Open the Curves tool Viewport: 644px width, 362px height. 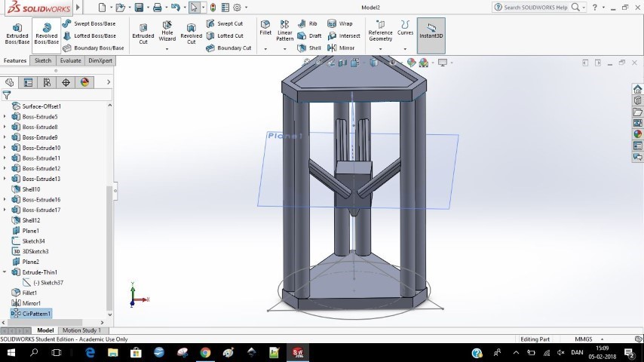click(405, 28)
